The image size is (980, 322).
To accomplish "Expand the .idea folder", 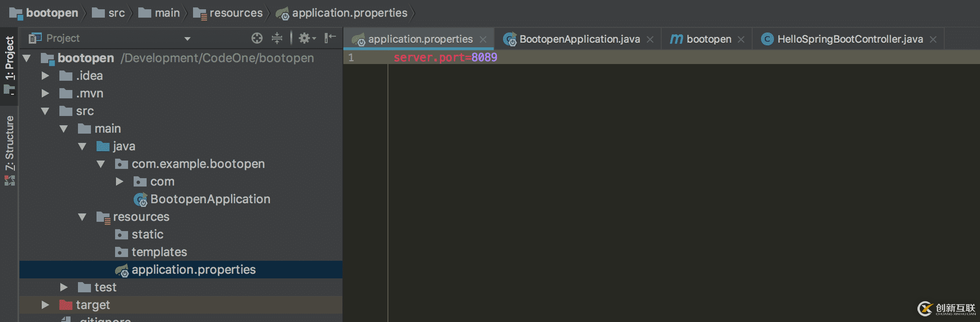I will click(x=45, y=76).
